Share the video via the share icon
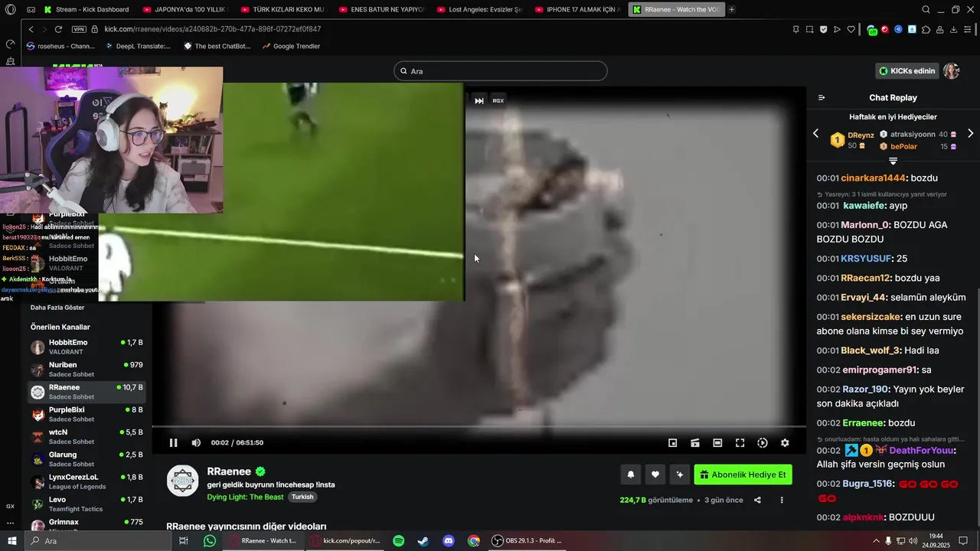 (x=757, y=500)
